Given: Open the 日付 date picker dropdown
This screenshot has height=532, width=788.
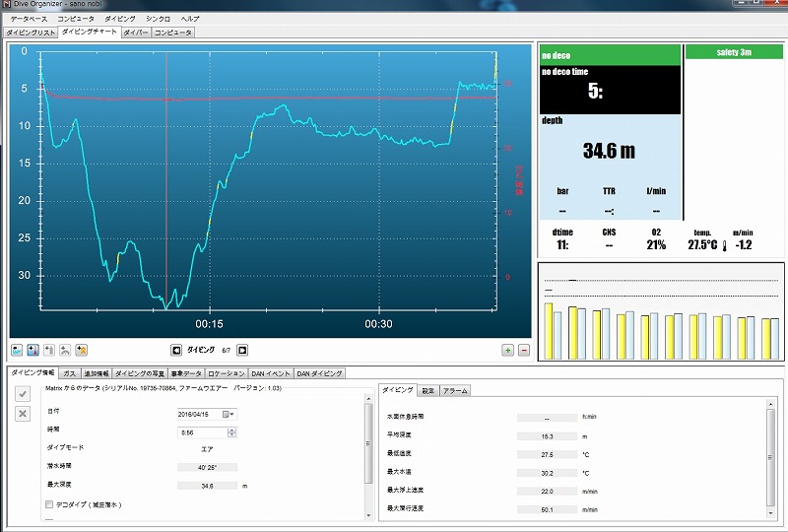Looking at the screenshot, I should click(230, 415).
